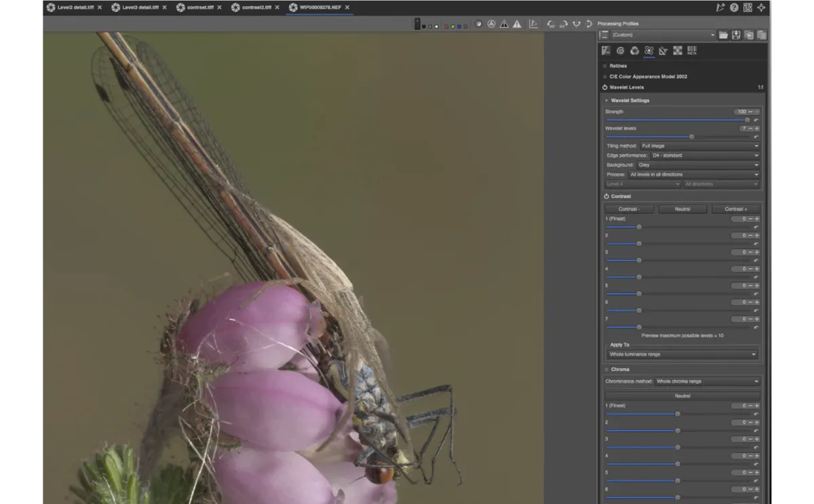
Task: Enable the Retinex tool
Action: click(604, 65)
